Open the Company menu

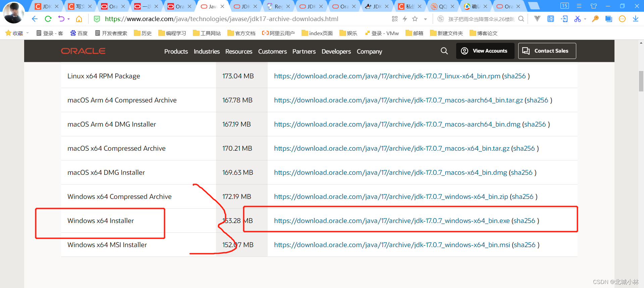tap(369, 51)
